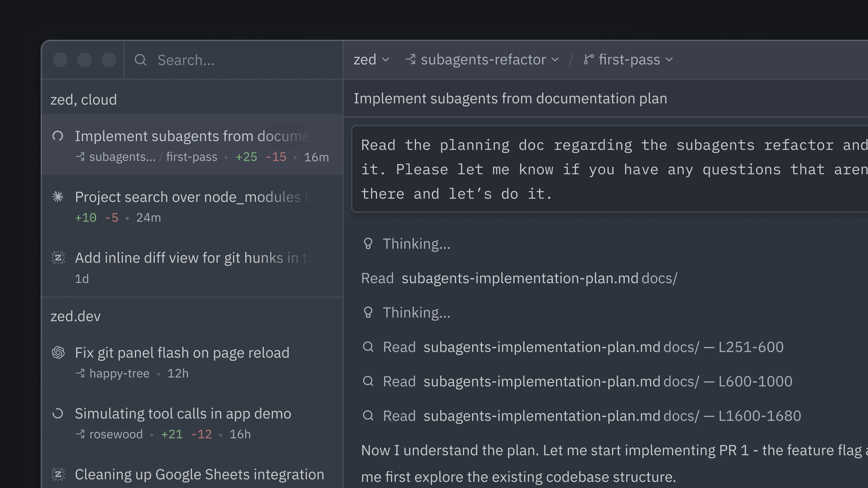The height and width of the screenshot is (488, 868).
Task: Click the loading spinner on Simulating tool calls thread
Action: pyautogui.click(x=58, y=413)
